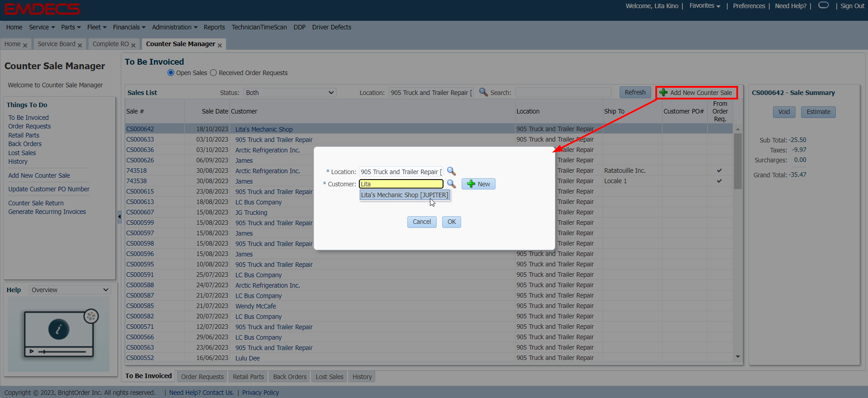868x398 pixels.
Task: Click the Void button
Action: coord(784,112)
